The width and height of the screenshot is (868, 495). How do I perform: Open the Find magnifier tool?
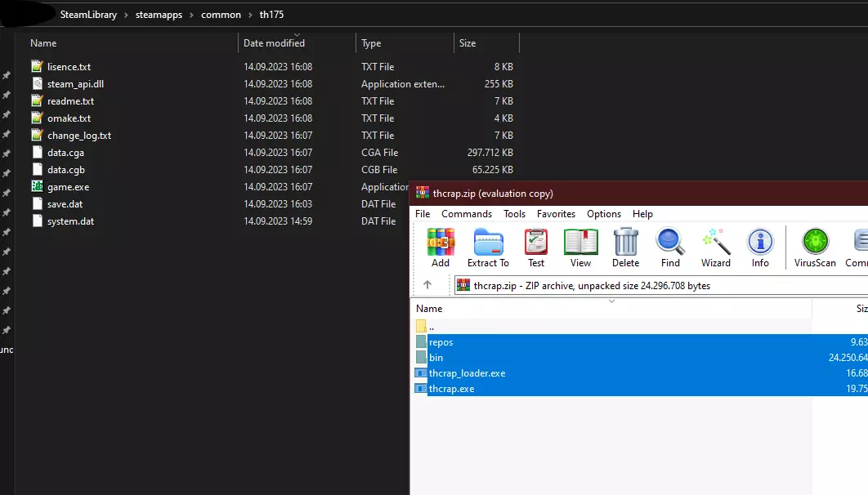pyautogui.click(x=670, y=247)
